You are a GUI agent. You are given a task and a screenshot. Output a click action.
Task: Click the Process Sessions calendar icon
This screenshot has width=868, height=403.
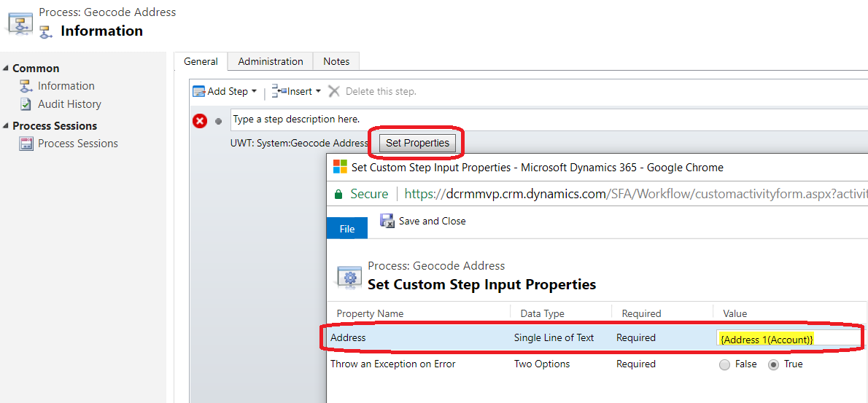[26, 144]
